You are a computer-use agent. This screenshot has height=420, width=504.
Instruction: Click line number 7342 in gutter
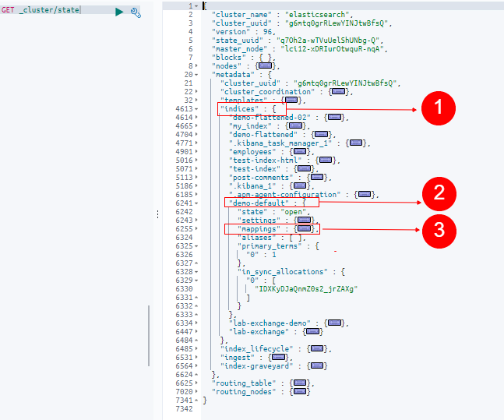(x=184, y=409)
